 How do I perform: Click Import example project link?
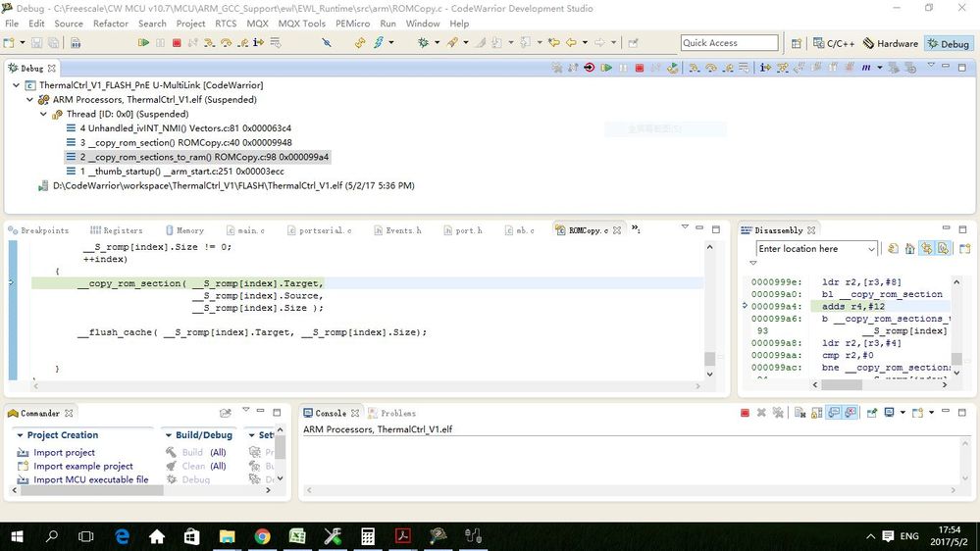pyautogui.click(x=83, y=466)
